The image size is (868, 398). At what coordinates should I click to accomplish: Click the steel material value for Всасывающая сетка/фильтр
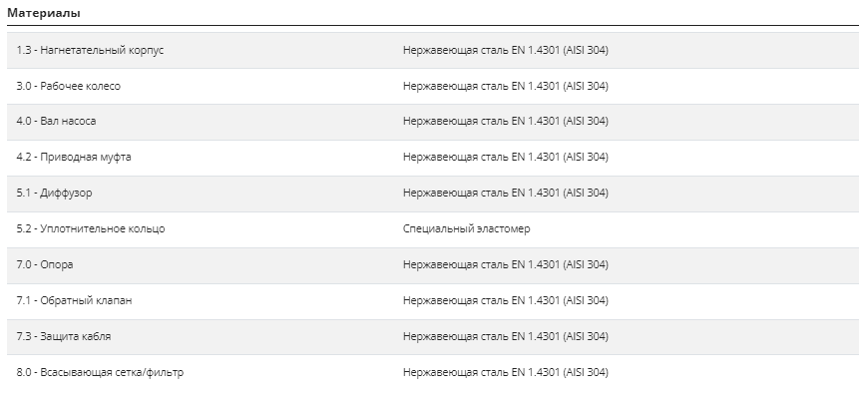[x=506, y=372]
